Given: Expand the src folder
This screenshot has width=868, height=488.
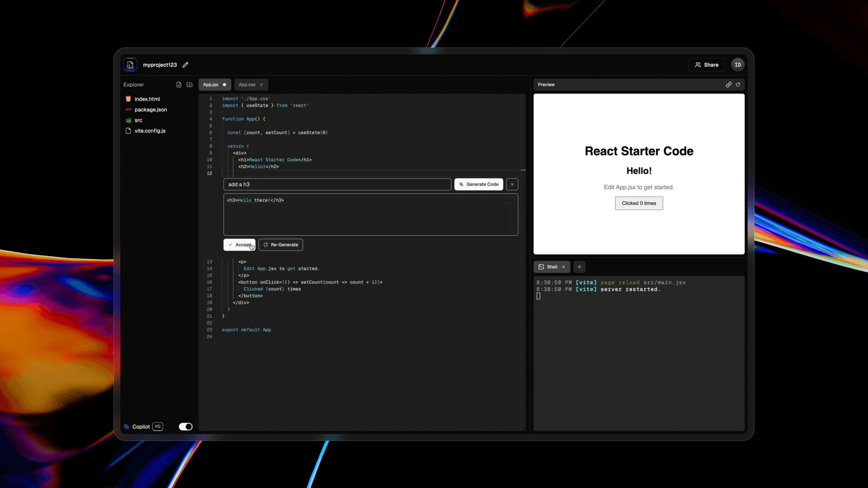Looking at the screenshot, I should [x=138, y=120].
